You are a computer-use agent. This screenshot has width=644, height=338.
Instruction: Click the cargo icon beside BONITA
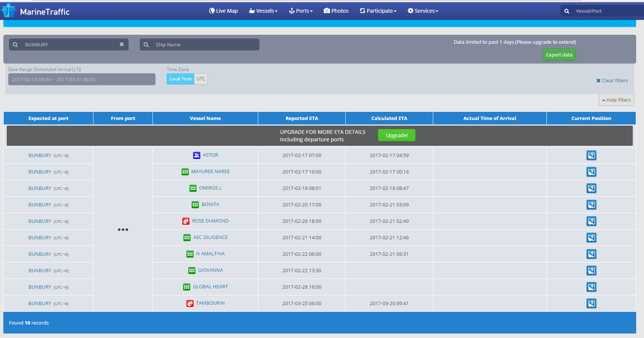point(195,205)
